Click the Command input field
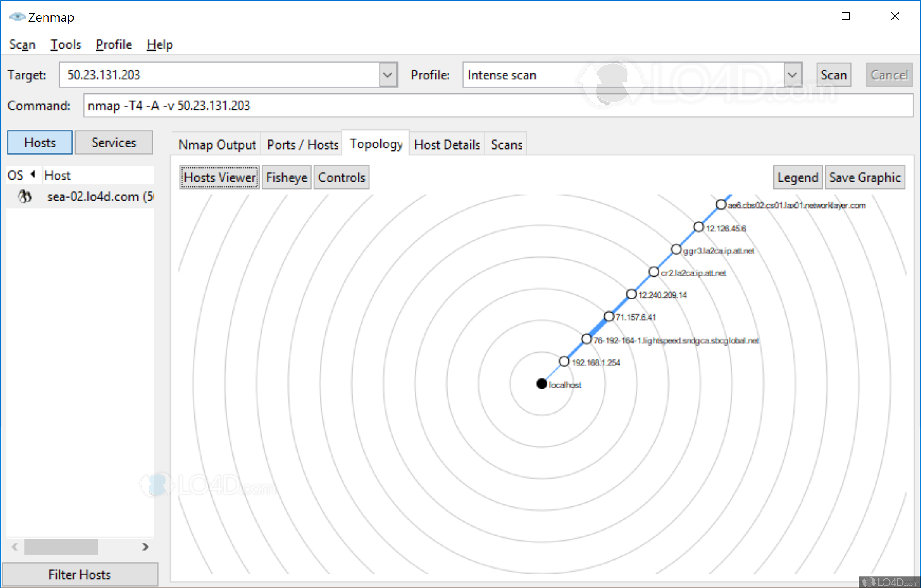 click(498, 105)
